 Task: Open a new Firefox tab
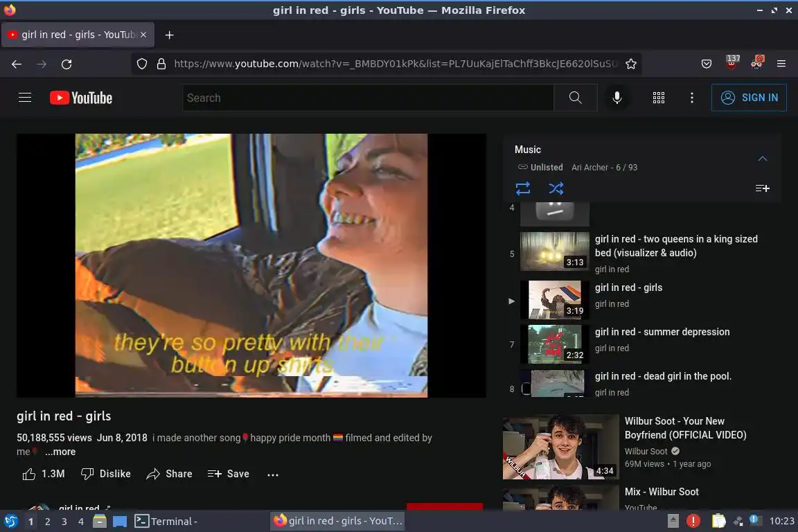(170, 35)
